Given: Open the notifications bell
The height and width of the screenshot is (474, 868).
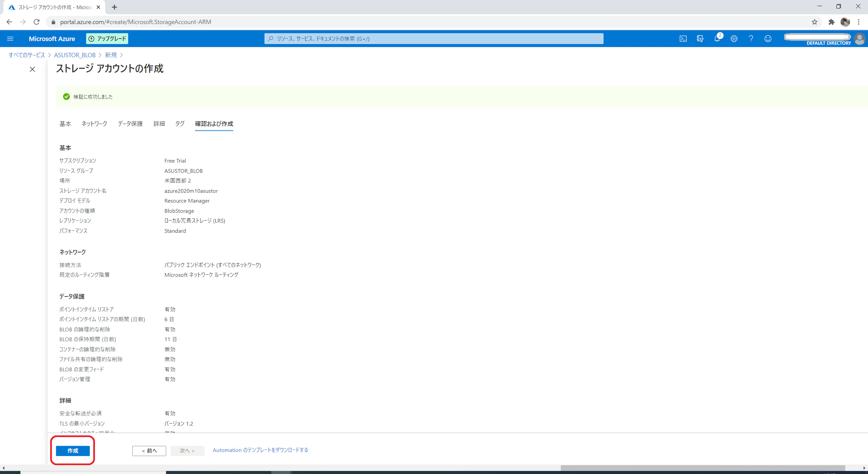Looking at the screenshot, I should [x=717, y=39].
